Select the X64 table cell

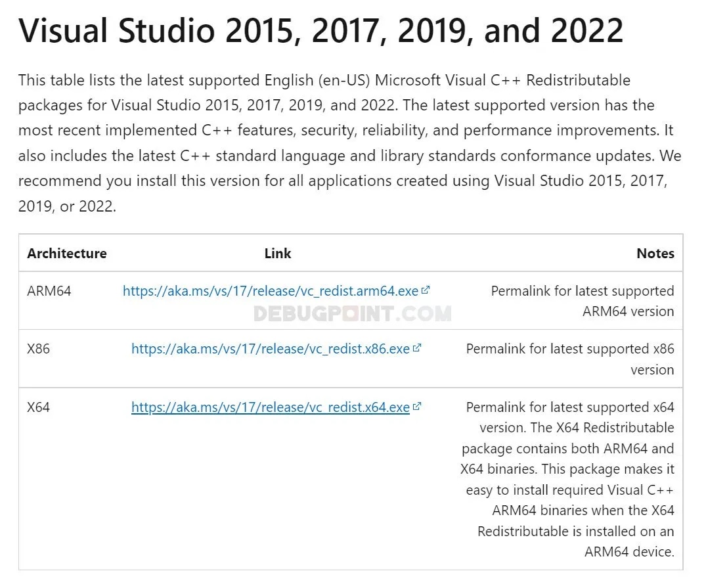click(x=38, y=407)
